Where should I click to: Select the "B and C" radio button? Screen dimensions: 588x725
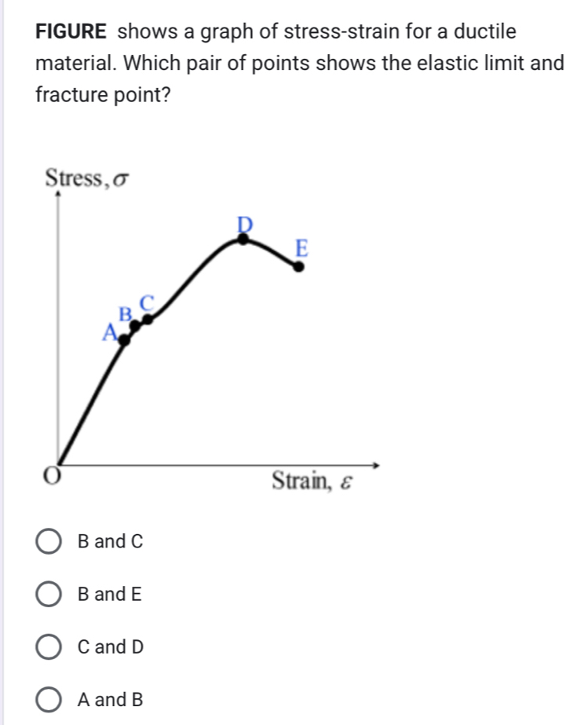49,540
